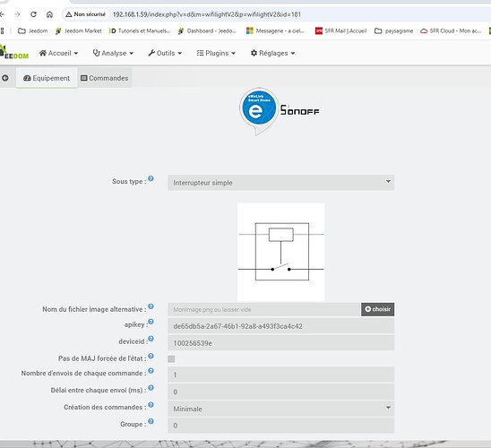
Task: Show help for Sous type
Action: pos(151,178)
